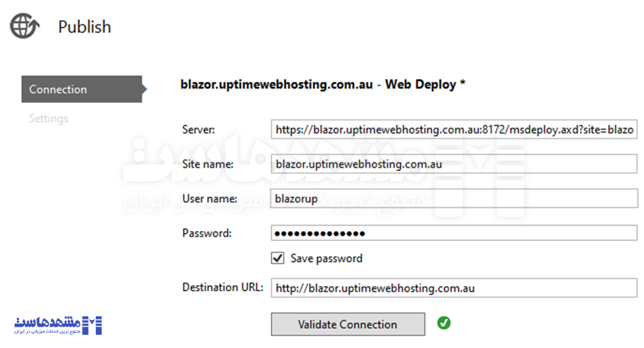Click the Server field label
Screen dimensions: 644x348
(x=199, y=130)
